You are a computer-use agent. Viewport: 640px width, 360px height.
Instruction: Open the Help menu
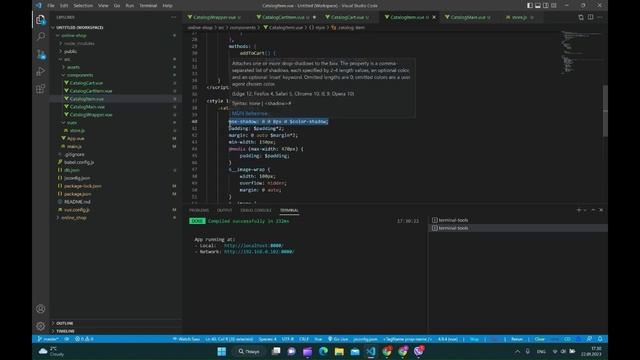(x=167, y=6)
